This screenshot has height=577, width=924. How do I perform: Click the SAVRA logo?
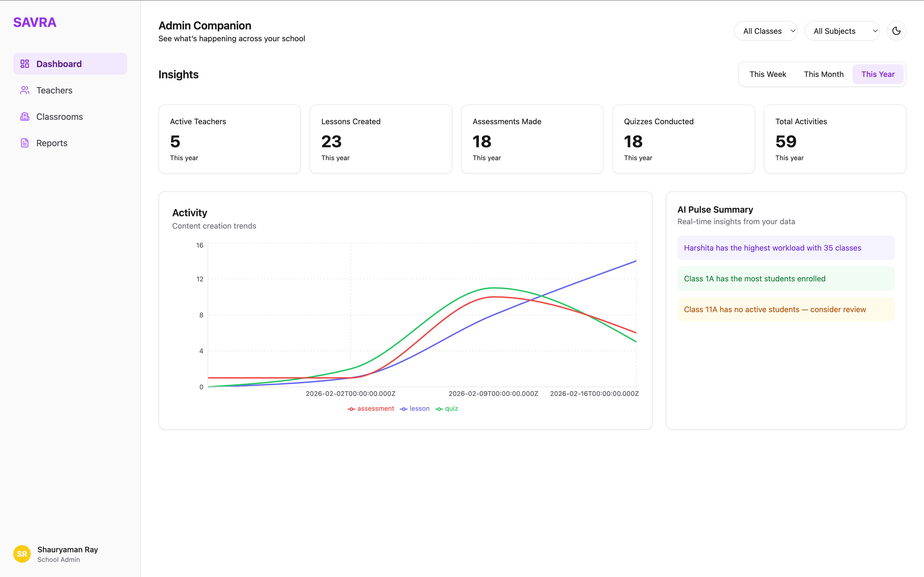35,23
